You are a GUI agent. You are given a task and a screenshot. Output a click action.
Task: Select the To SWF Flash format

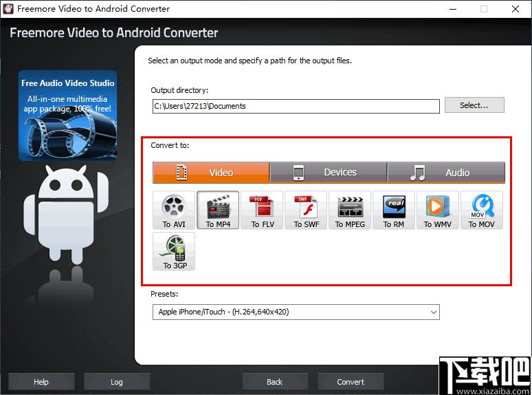[x=306, y=211]
